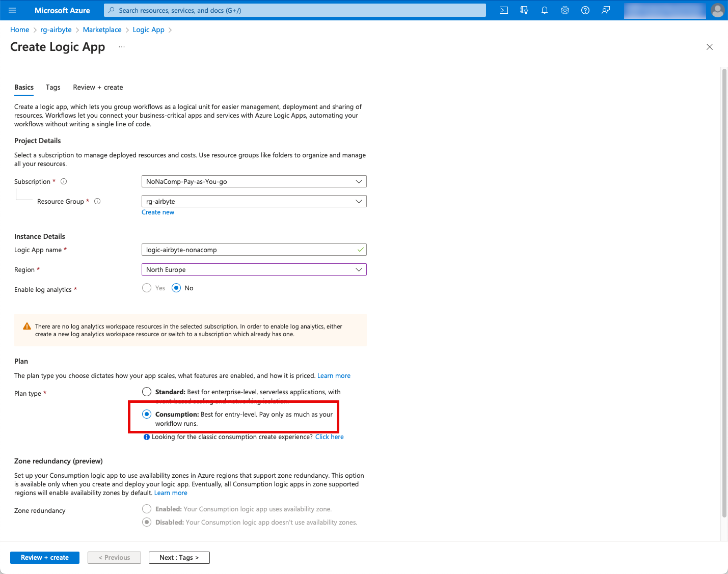Select the Consumption plan type radio

coord(147,414)
